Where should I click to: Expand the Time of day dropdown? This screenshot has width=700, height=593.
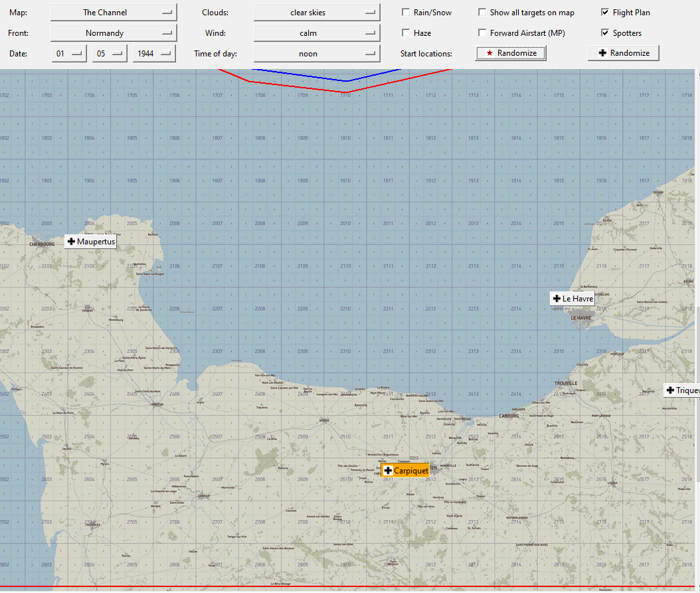click(x=317, y=54)
